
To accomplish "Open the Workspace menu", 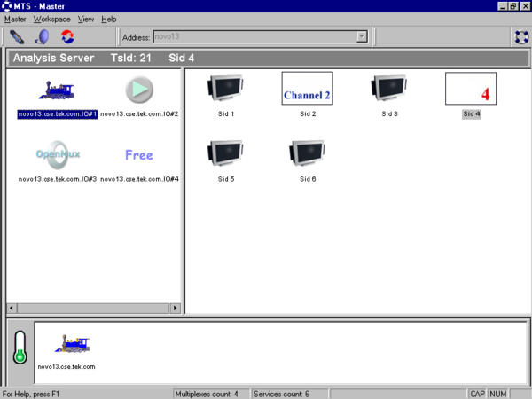I will [51, 19].
